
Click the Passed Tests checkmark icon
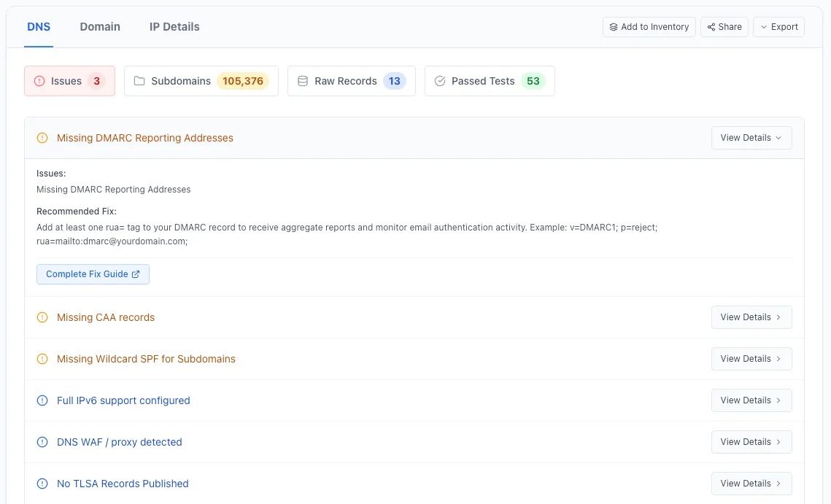click(440, 81)
